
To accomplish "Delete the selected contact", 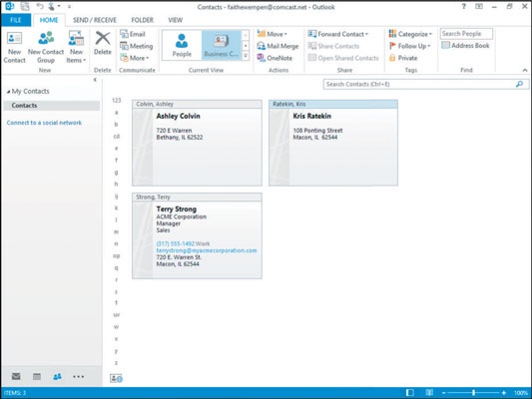I will click(x=103, y=43).
